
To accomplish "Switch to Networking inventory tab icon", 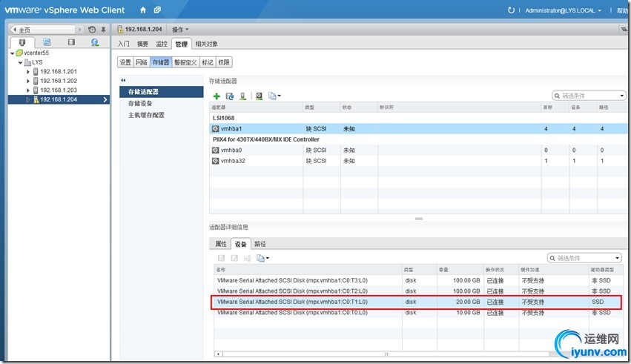I will [x=95, y=42].
